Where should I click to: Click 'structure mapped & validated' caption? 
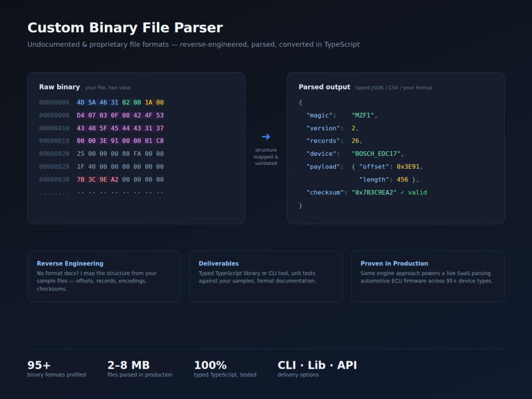pos(266,156)
